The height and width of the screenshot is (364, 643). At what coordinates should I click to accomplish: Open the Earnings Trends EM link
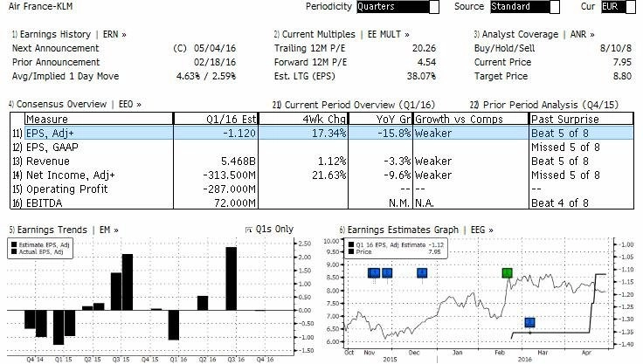click(x=64, y=230)
